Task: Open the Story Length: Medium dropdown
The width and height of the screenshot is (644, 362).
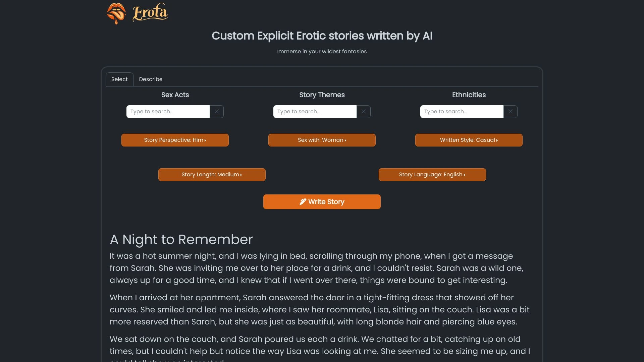Action: 212,174
